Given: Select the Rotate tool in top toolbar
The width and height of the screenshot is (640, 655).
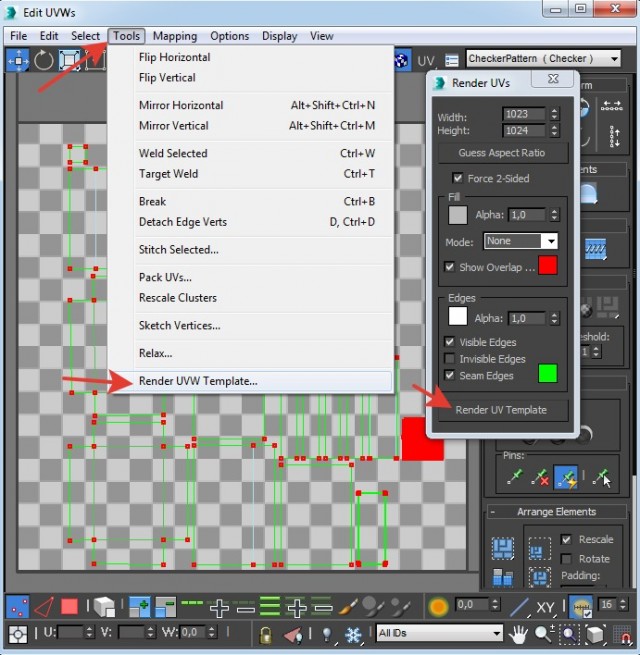Looking at the screenshot, I should point(43,61).
